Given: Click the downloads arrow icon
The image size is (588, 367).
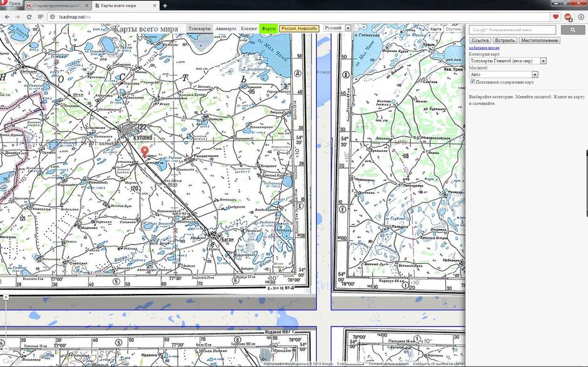Looking at the screenshot, I should pos(580,17).
